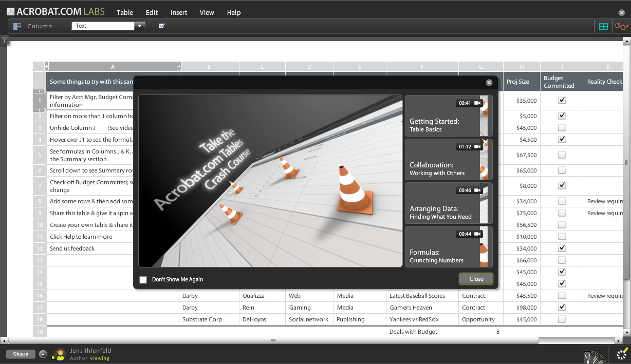Check Budget Committed for the $45,000 row 3
This screenshot has height=364, width=631.
pyautogui.click(x=562, y=127)
